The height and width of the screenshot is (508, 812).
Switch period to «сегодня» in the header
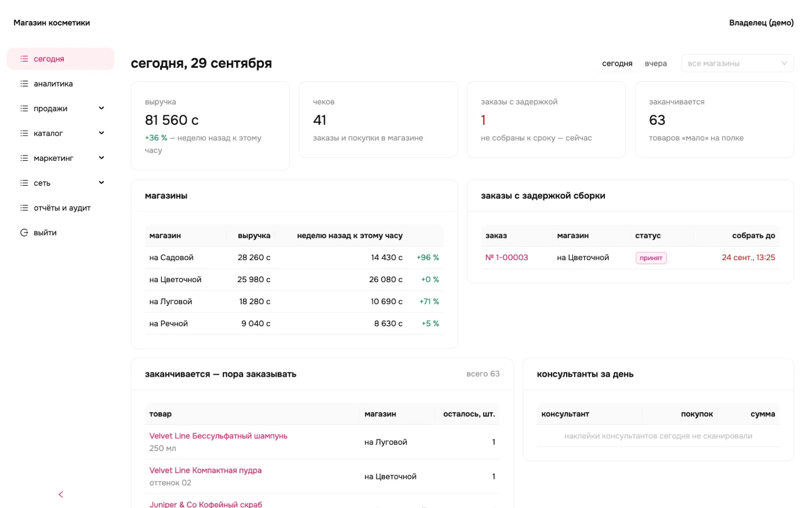pos(617,63)
